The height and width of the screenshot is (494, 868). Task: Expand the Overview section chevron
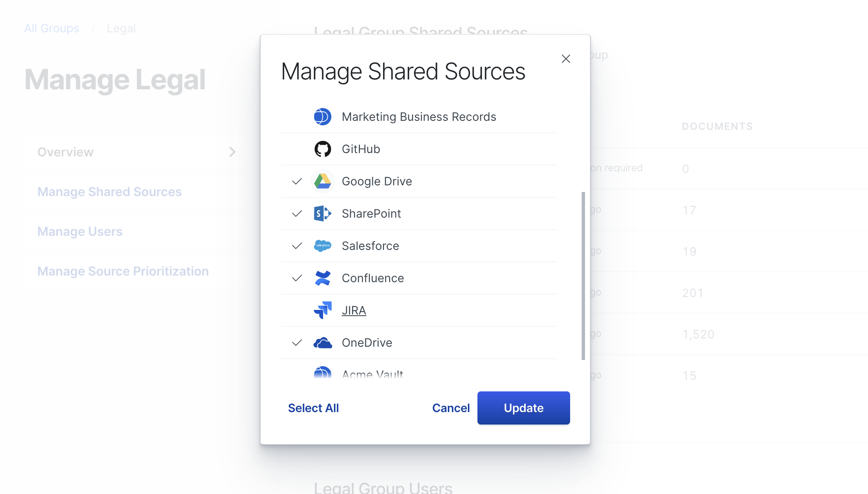tap(233, 152)
